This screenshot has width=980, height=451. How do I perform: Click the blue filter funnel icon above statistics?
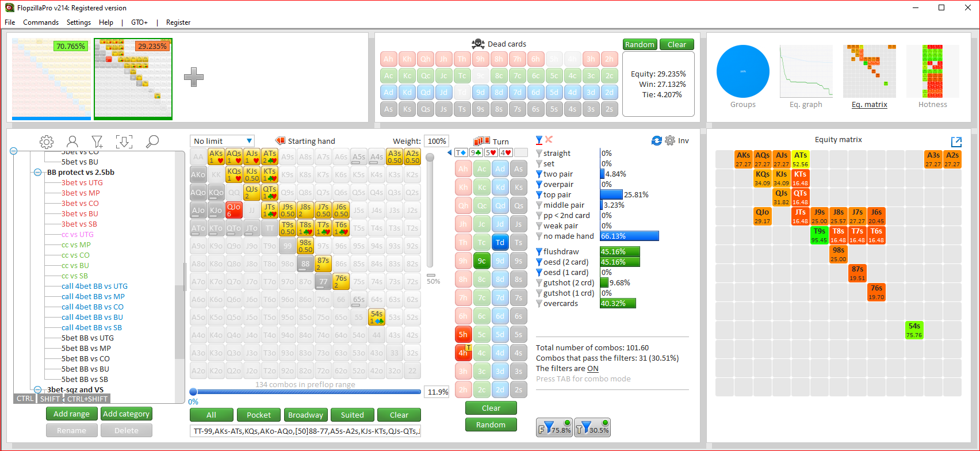[x=539, y=140]
